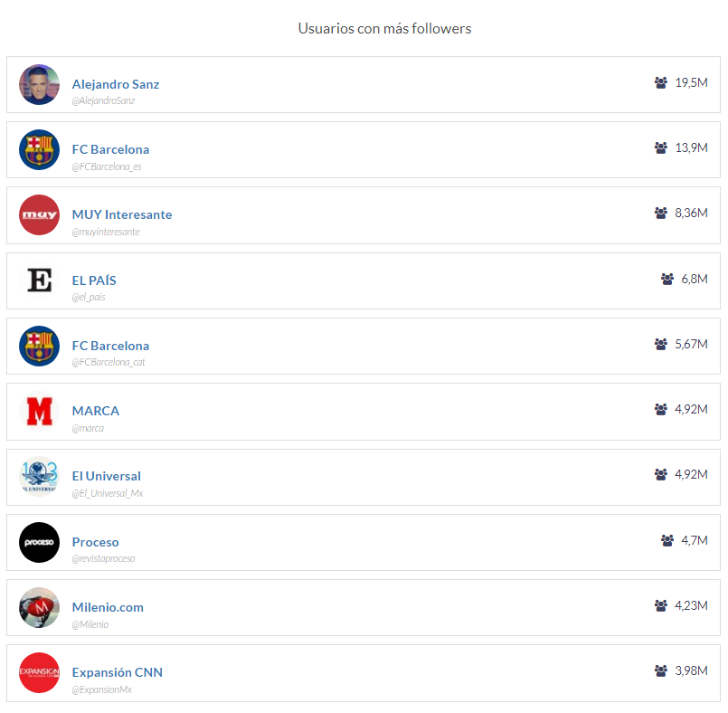
Task: Click the red Expansión CNN logo
Action: coord(39,672)
